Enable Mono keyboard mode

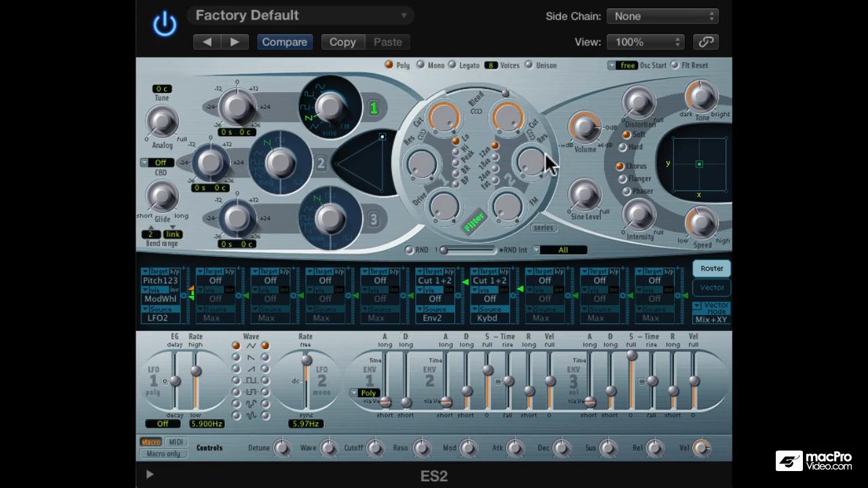pyautogui.click(x=420, y=65)
